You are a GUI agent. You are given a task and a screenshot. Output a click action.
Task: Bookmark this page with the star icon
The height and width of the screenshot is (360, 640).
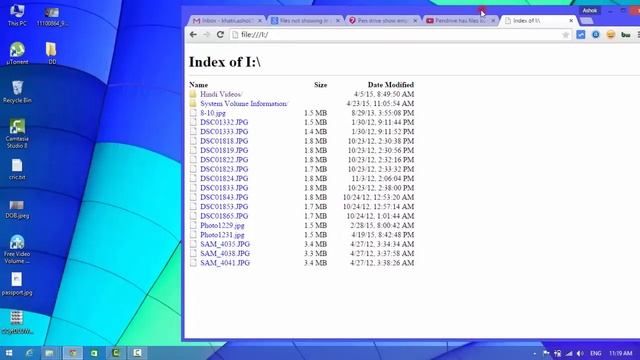(565, 35)
